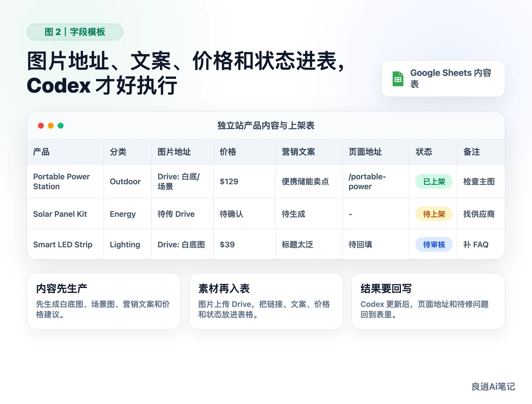Viewport: 532px width, 404px height.
Task: Click the Energy category cell
Action: tap(128, 214)
